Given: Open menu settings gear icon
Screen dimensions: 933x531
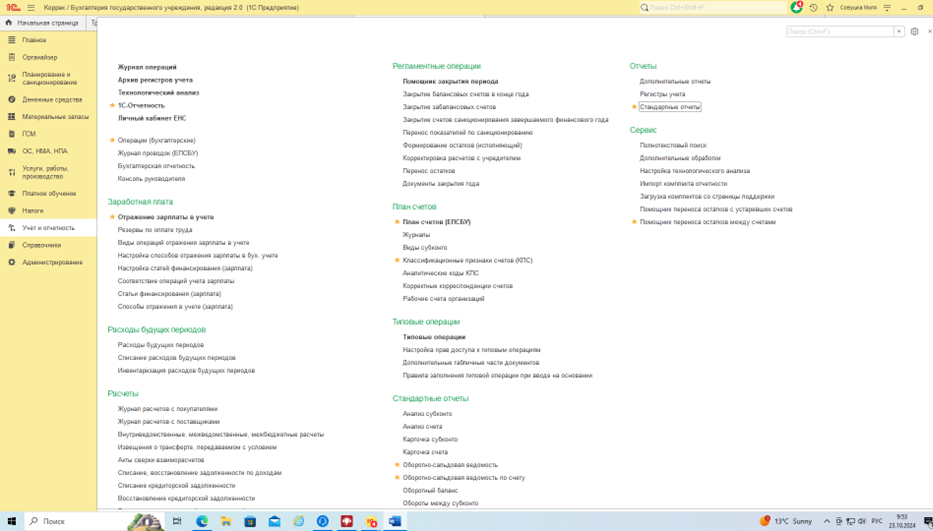Looking at the screenshot, I should coord(915,32).
